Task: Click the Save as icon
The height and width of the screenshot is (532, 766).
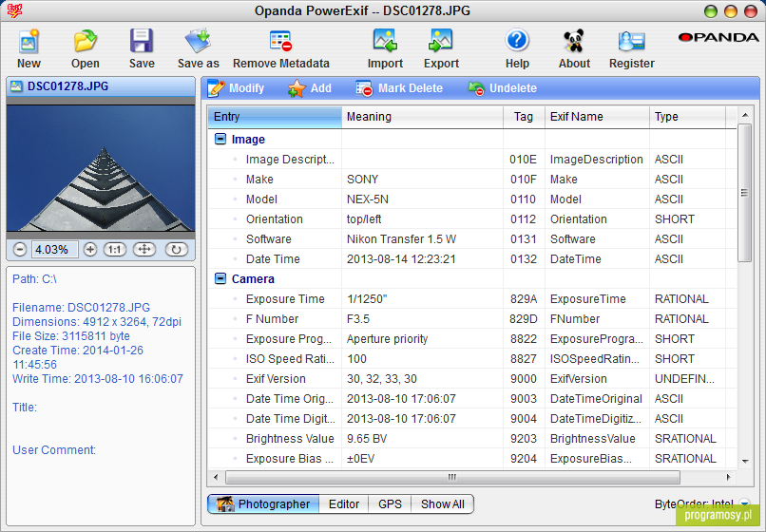Action: 198,41
